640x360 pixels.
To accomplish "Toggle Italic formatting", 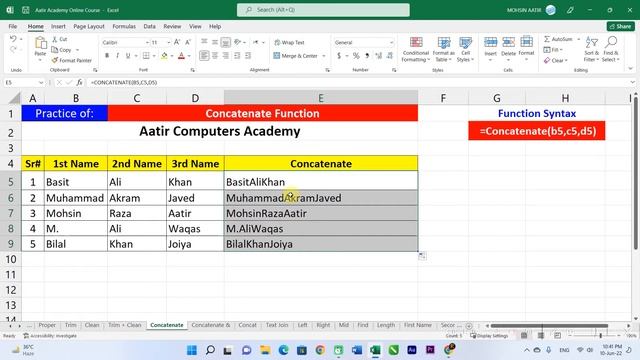I will point(118,56).
